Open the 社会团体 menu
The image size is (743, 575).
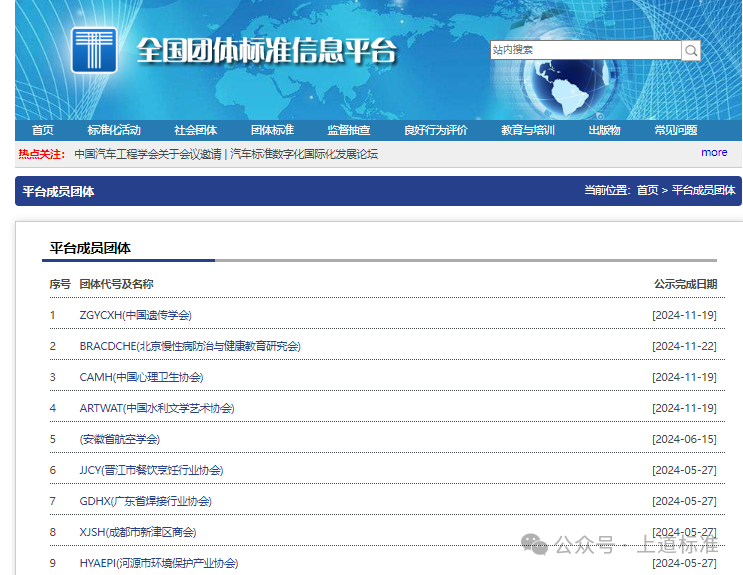click(196, 130)
